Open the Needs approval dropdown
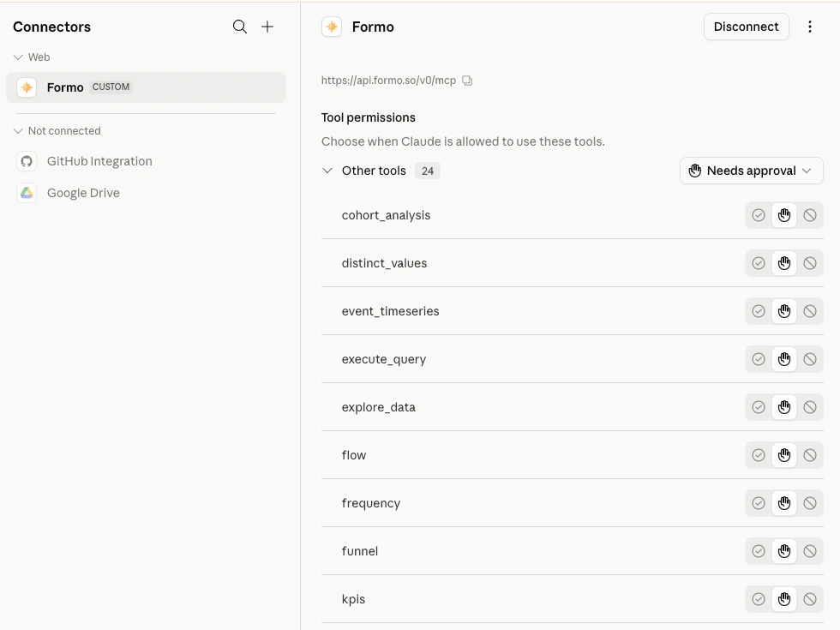This screenshot has width=840, height=630. tap(751, 171)
